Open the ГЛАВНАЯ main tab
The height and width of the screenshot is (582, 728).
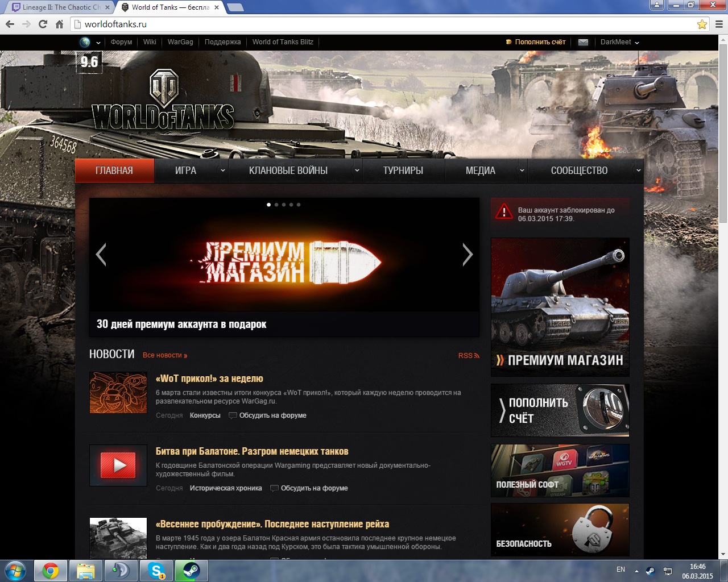pyautogui.click(x=114, y=171)
